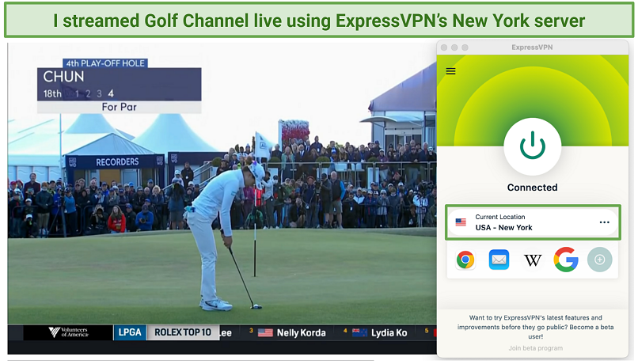Screen dimensions: 638x364
Task: Click the 4th PLAY-OFF HOLE label
Action: point(105,63)
